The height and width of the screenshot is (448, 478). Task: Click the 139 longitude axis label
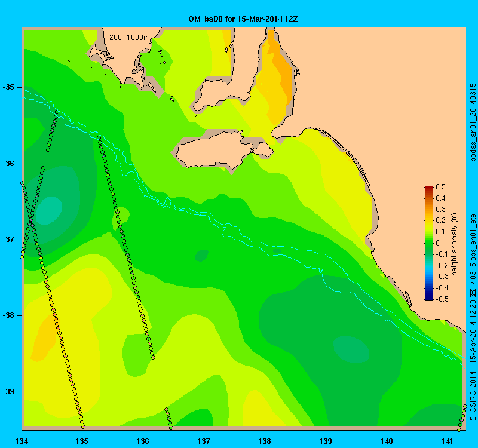(326, 441)
